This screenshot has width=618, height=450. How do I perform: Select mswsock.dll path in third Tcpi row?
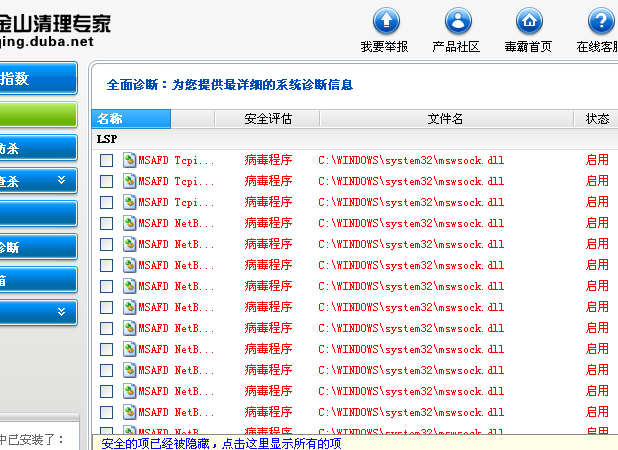pos(411,203)
